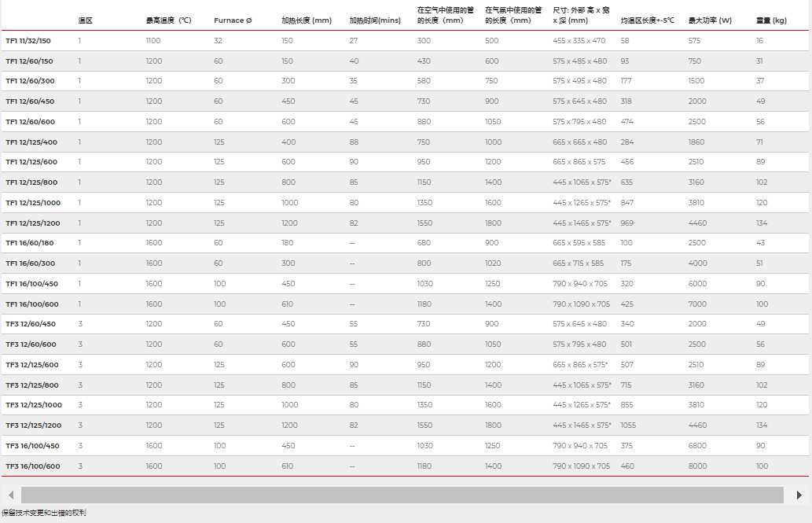Click the '重量 (kg)' column header
The image size is (812, 523).
(772, 20)
